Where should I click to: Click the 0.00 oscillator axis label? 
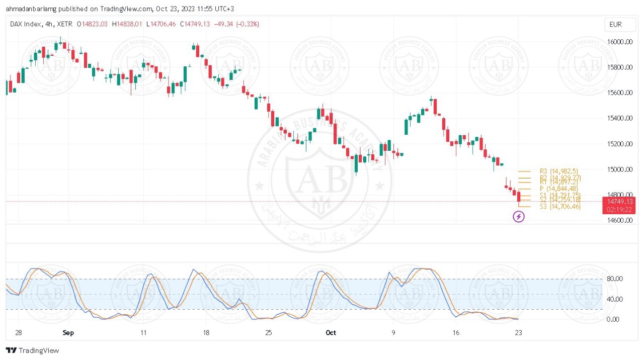click(x=614, y=320)
